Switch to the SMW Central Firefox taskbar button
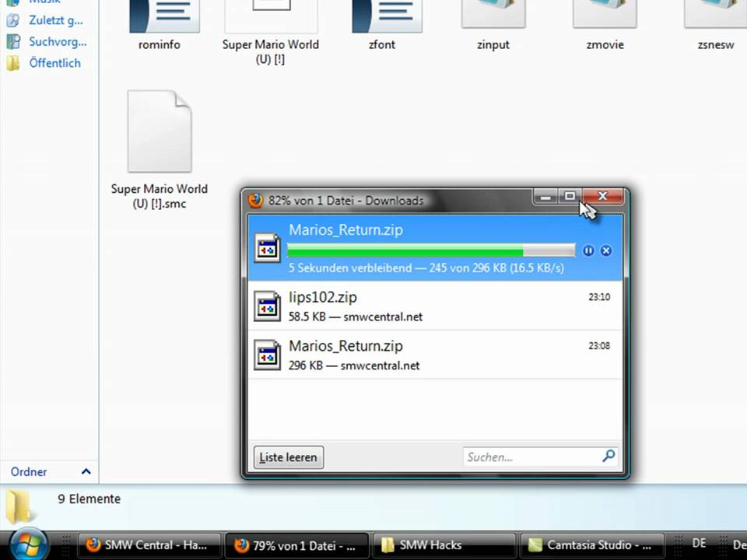Screen dimensions: 747x560 tap(149, 545)
